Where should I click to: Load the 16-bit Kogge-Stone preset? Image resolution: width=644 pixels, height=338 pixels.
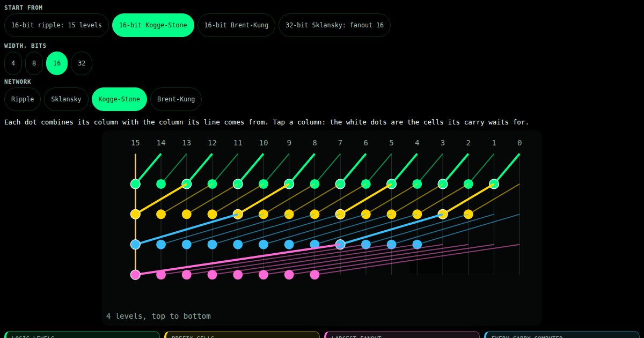click(x=153, y=25)
